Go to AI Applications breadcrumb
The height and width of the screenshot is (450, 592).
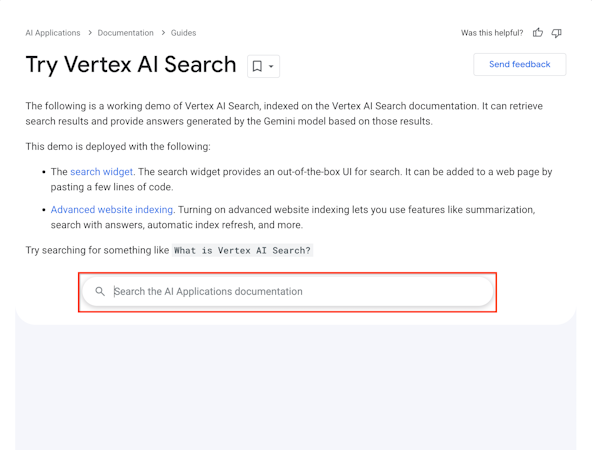click(x=53, y=33)
